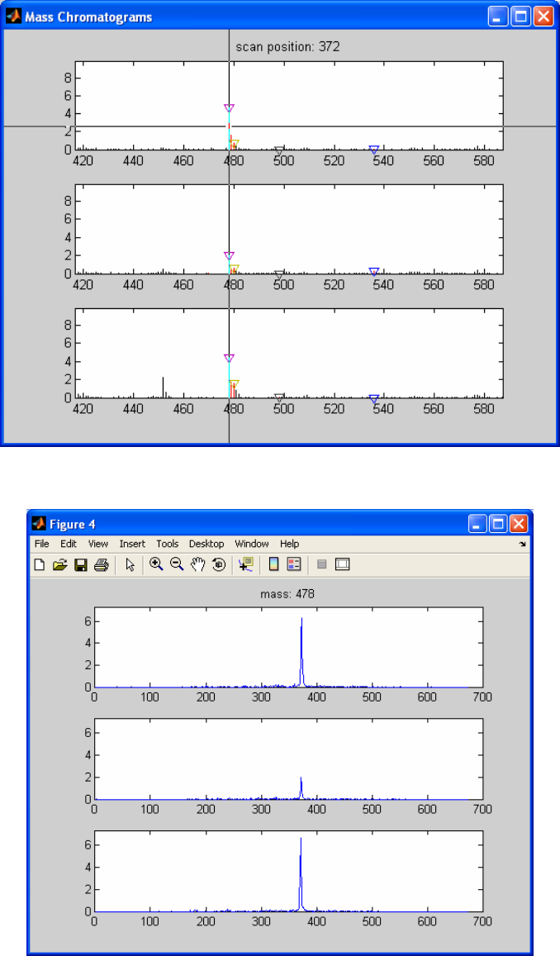Screen dimensions: 560x956
Task: Click the Figure 4 title bar text
Action: click(x=73, y=525)
